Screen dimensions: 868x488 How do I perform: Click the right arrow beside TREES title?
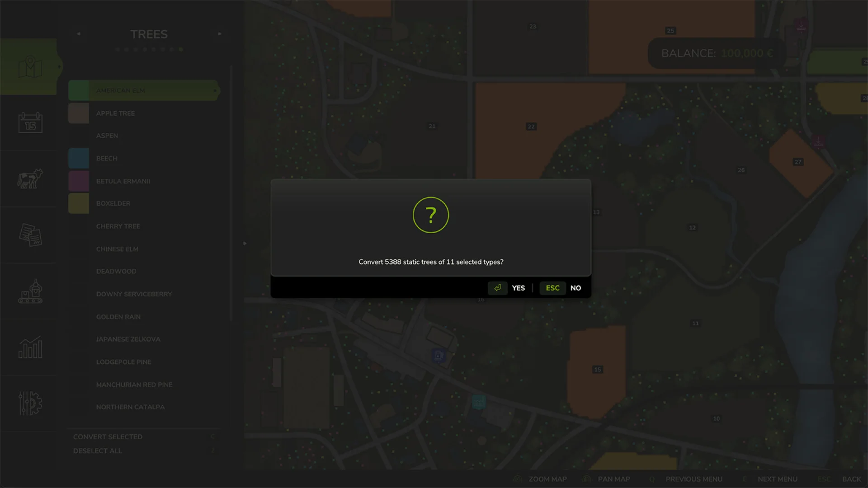220,34
